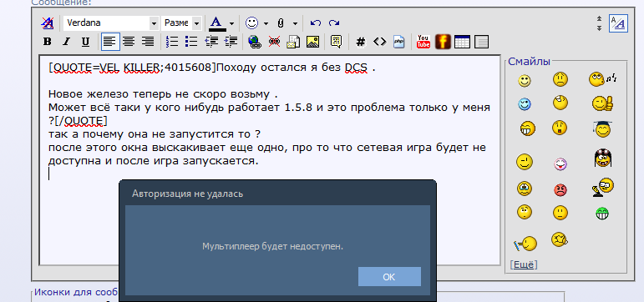644x302 pixels.
Task: Apply the current text color (A icon)
Action: [217, 23]
